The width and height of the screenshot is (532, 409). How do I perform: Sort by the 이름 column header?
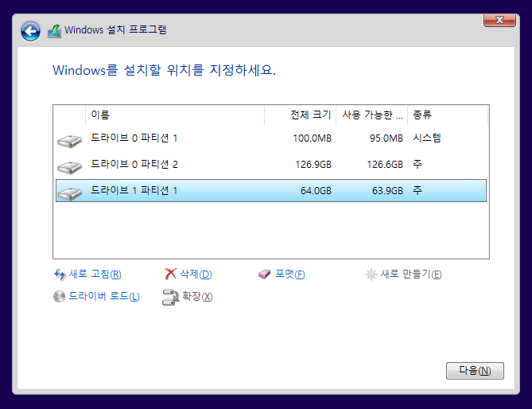pos(175,115)
